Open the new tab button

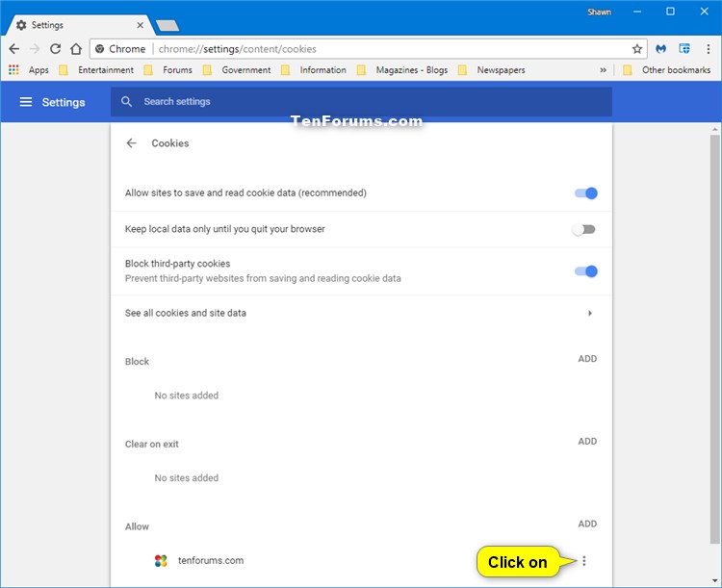click(x=168, y=25)
